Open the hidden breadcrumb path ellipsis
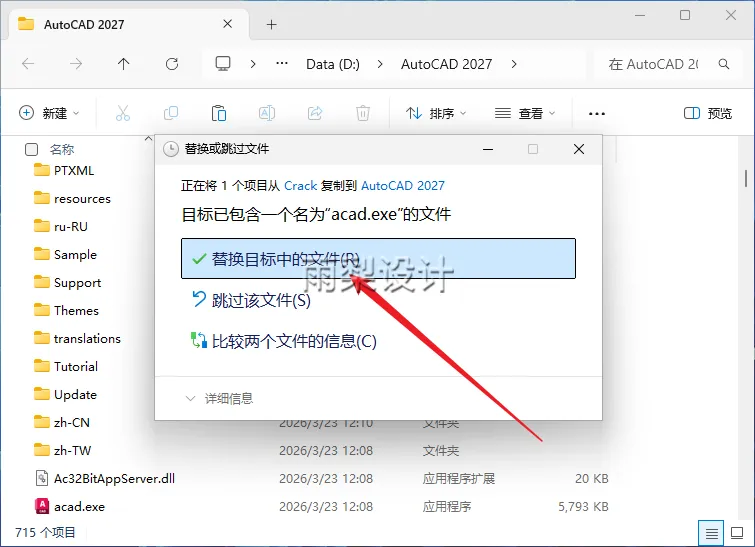The image size is (755, 547). 282,64
